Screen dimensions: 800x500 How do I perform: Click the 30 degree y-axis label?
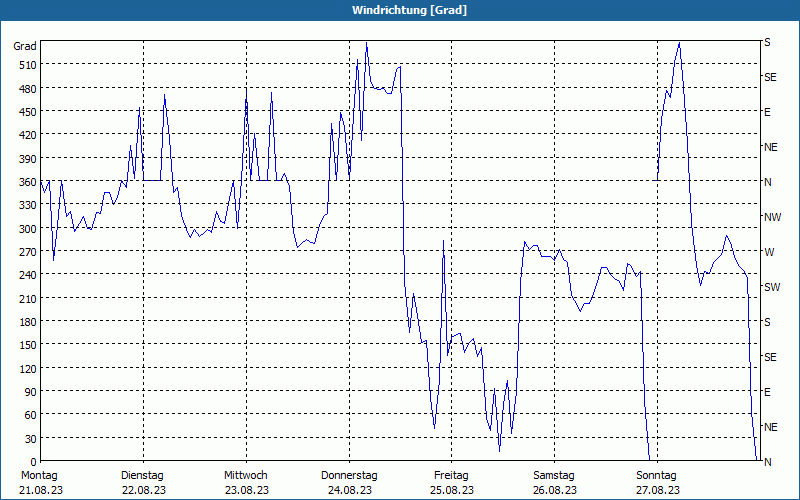[x=28, y=438]
